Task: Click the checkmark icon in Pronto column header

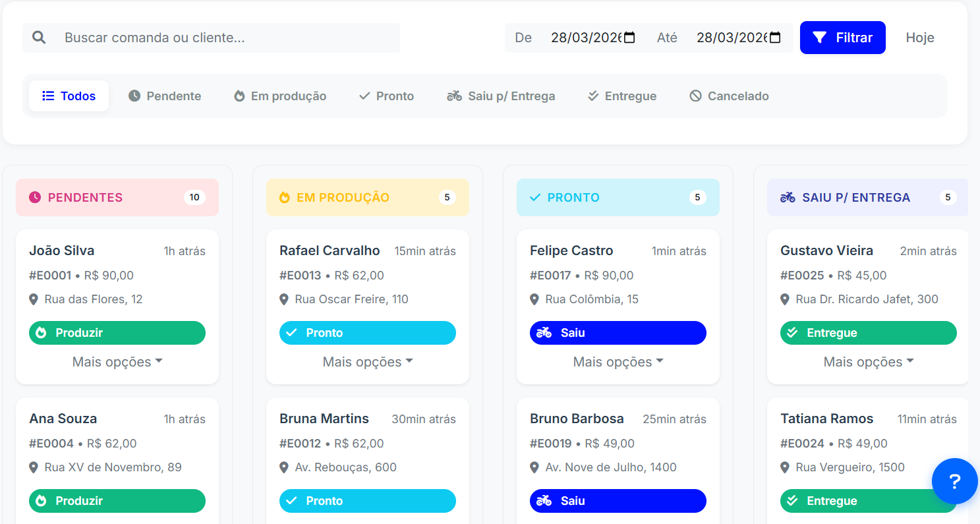Action: click(535, 197)
